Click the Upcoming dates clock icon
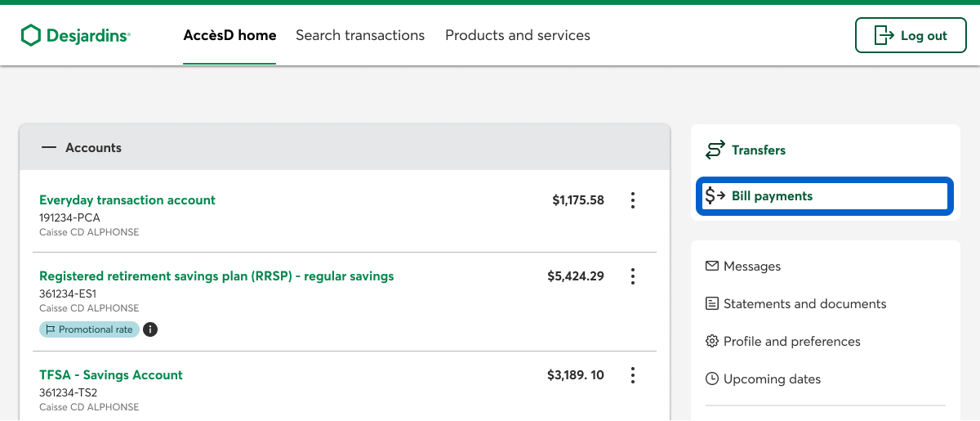980x421 pixels. click(712, 379)
